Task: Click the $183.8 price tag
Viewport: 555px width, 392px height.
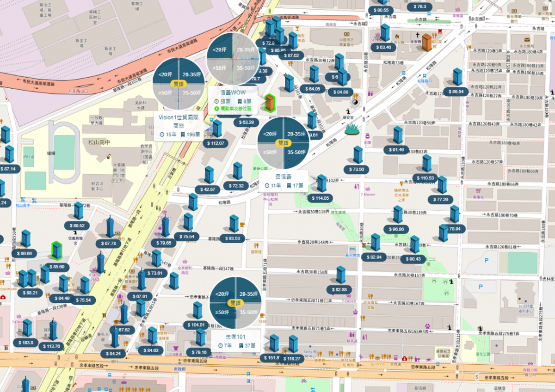Action: click(x=26, y=343)
